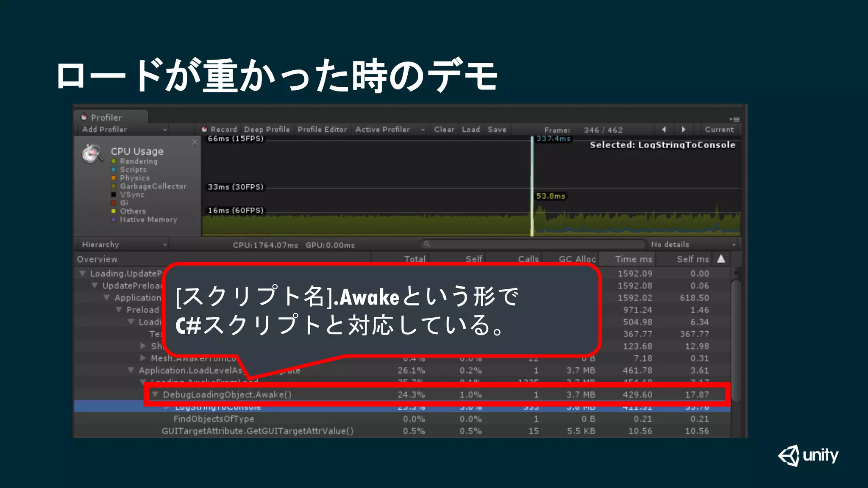Screen dimensions: 868x488
Task: Toggle the Gi category
Action: click(120, 203)
